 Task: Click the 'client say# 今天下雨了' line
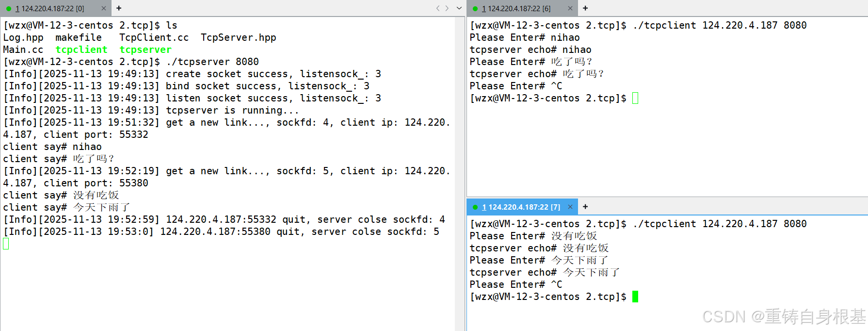click(67, 207)
